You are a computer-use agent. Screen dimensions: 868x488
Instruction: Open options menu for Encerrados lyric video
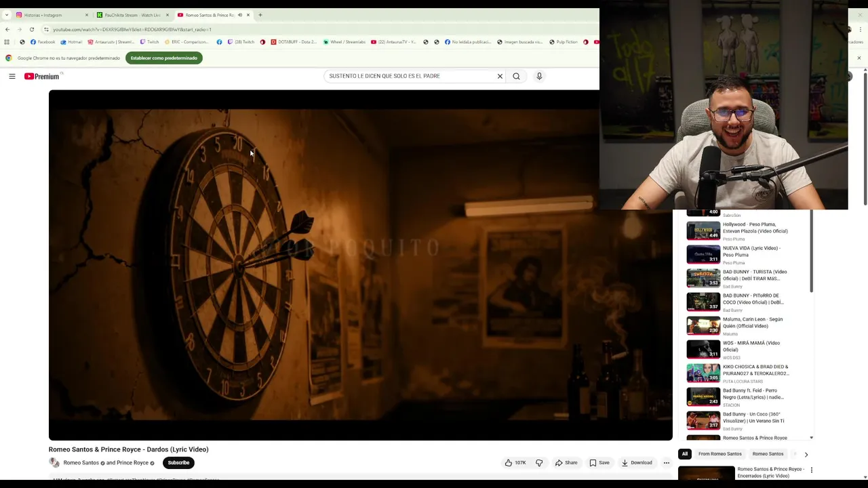pos(811,470)
